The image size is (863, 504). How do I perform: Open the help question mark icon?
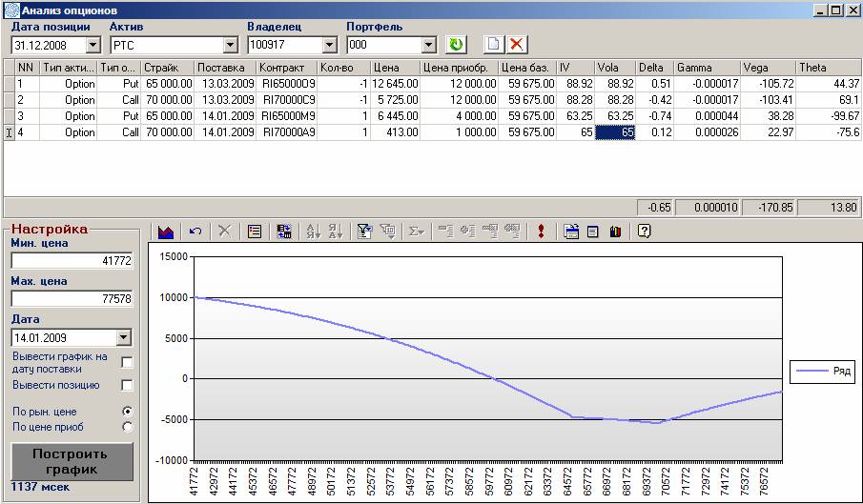click(644, 232)
